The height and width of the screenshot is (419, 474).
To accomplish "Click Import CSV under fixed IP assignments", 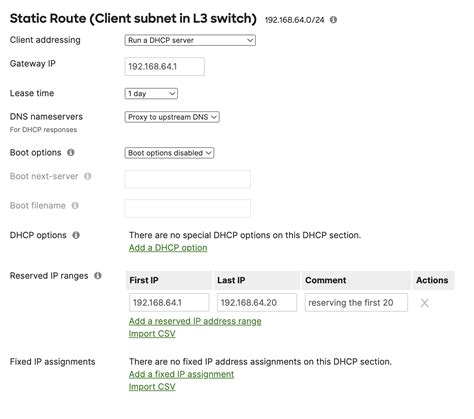I will pyautogui.click(x=152, y=387).
